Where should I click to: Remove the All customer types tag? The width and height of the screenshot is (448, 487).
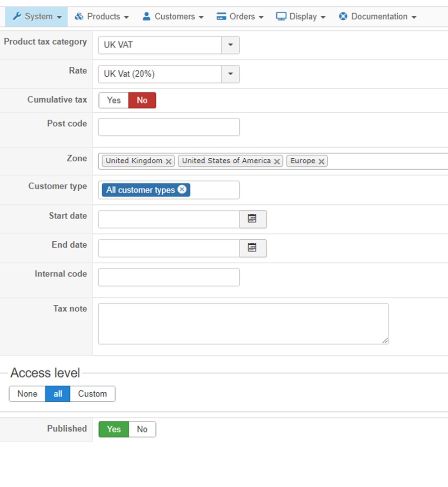coord(182,189)
